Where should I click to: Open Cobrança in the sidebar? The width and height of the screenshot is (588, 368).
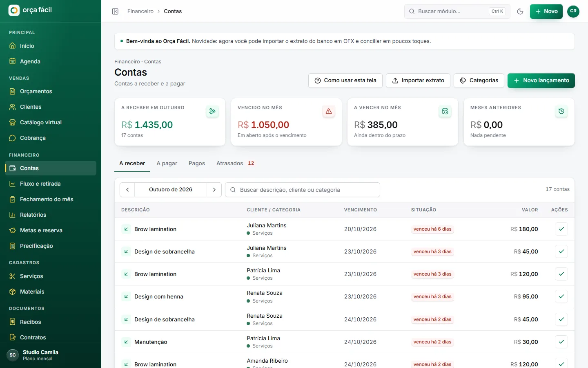pyautogui.click(x=51, y=138)
